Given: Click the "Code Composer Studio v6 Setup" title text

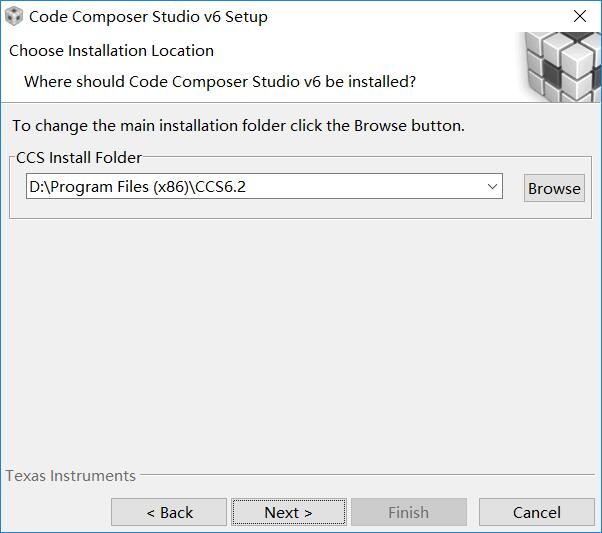Looking at the screenshot, I should coord(148,17).
